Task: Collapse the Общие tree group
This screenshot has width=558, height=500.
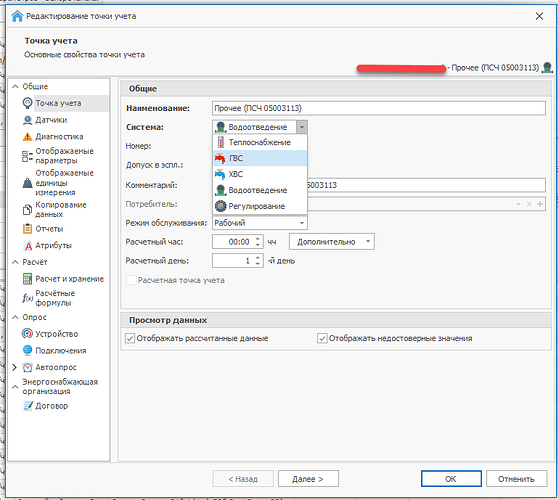Action: pyautogui.click(x=15, y=86)
